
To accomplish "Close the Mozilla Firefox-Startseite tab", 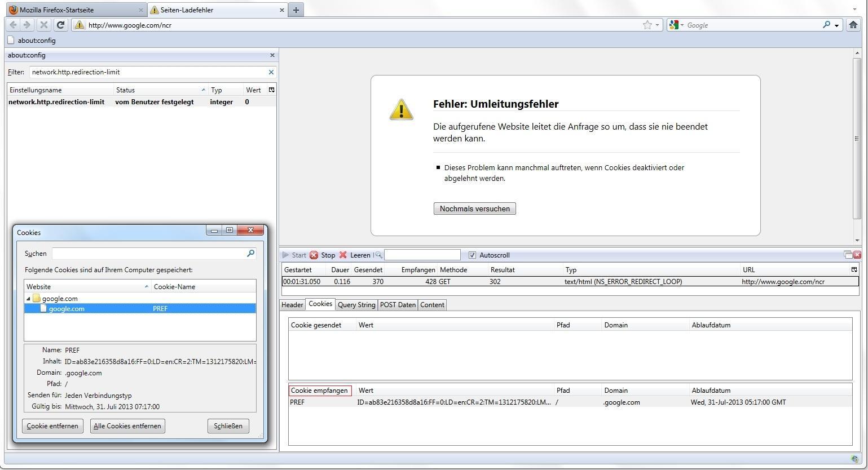I will (141, 10).
